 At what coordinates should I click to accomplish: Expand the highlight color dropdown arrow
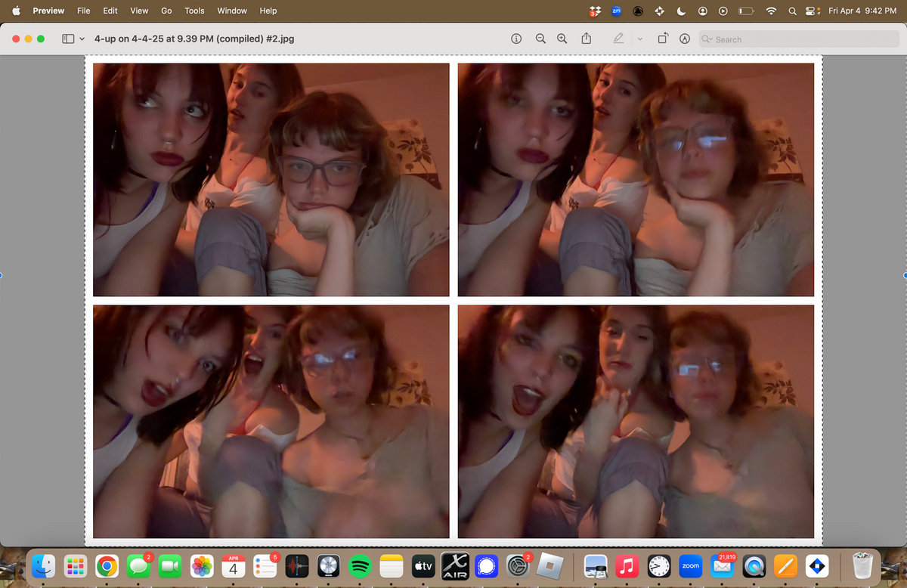(x=639, y=39)
